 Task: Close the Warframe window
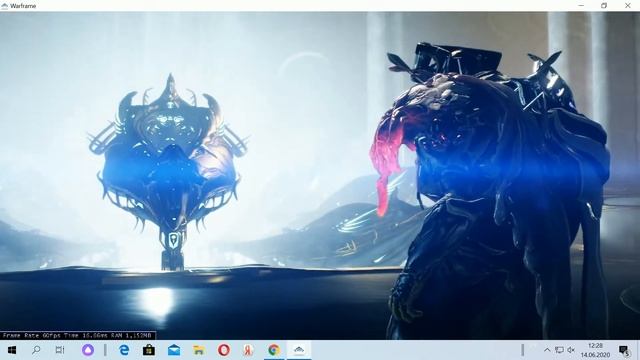628,5
